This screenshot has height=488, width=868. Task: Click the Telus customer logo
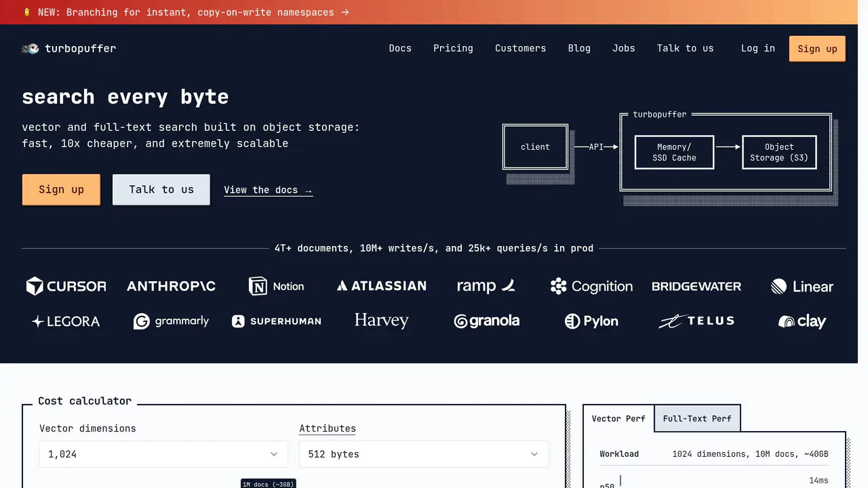696,321
